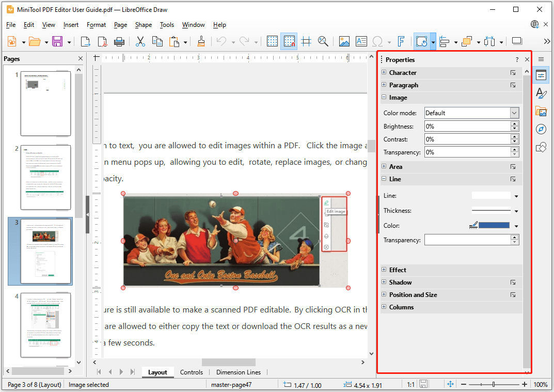Insert a text box
This screenshot has width=554, height=392.
(361, 41)
